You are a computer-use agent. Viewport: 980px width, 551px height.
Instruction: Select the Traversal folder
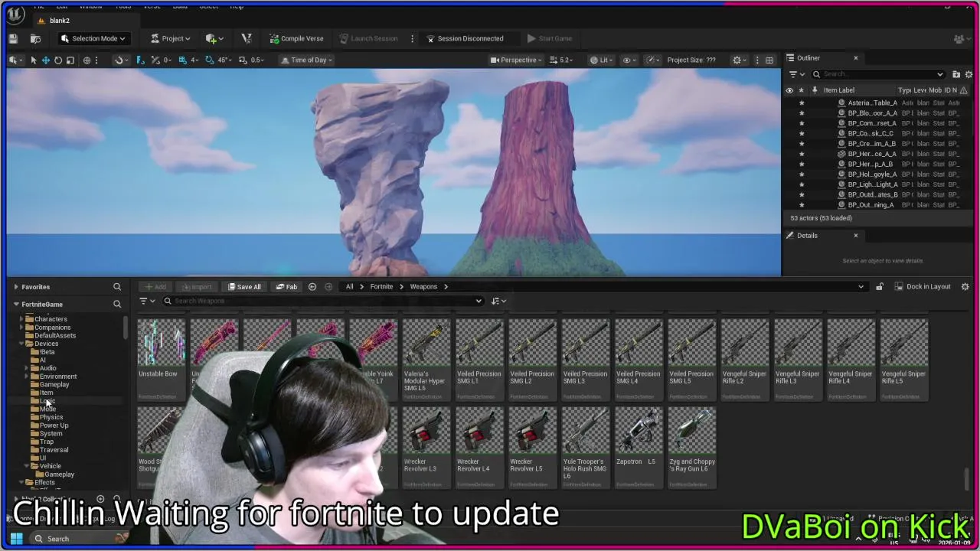pos(54,450)
